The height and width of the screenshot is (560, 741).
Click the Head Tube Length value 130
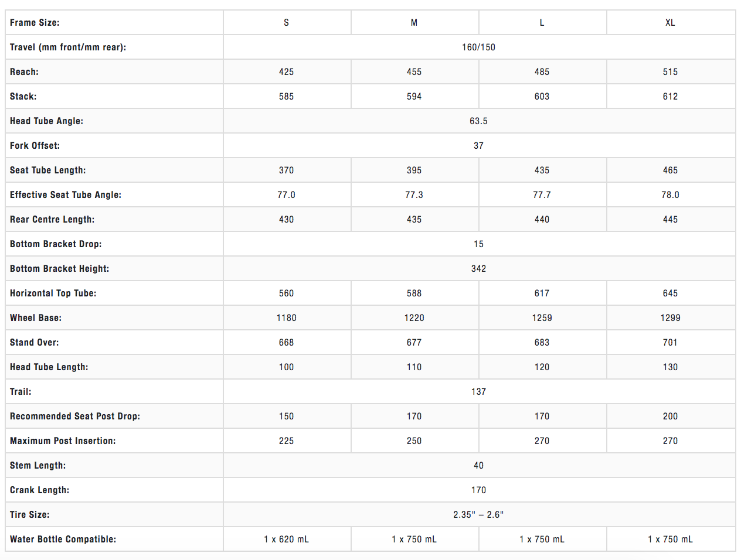pyautogui.click(x=670, y=367)
